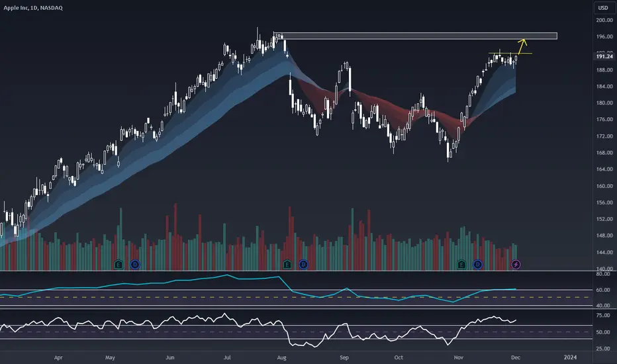Click the 148.00 price axis label

tap(604, 236)
